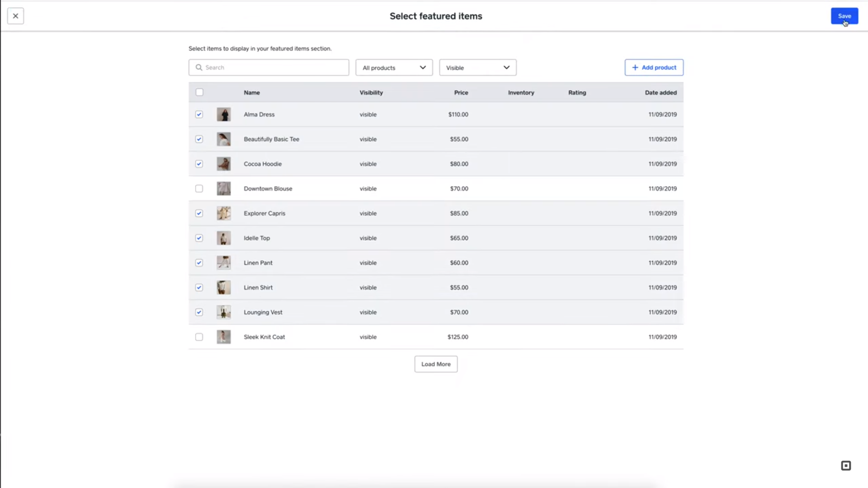The width and height of the screenshot is (868, 488).
Task: Select the Sleek Knit Coat checkbox
Action: (199, 337)
